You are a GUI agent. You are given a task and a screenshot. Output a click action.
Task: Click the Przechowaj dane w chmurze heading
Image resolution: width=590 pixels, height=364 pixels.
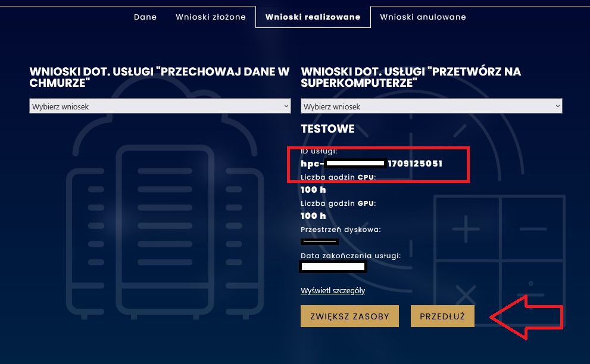tap(160, 77)
